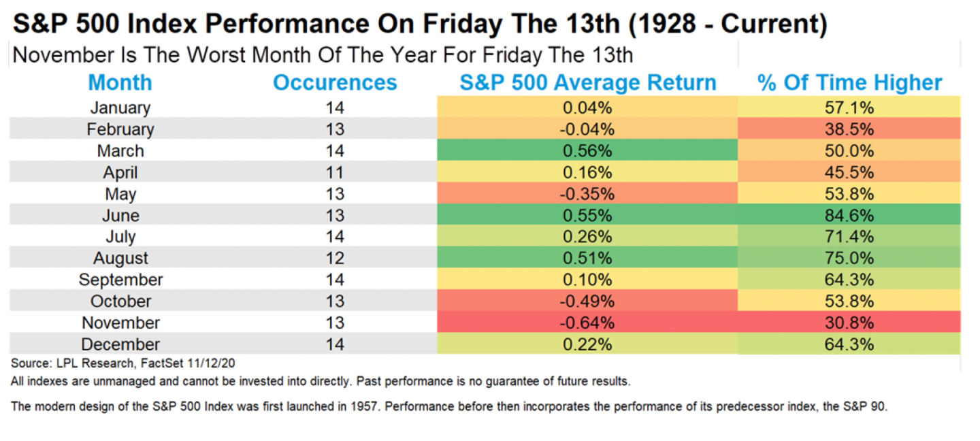Select the subtitle about November being worst month
980x441 pixels.
(x=323, y=54)
